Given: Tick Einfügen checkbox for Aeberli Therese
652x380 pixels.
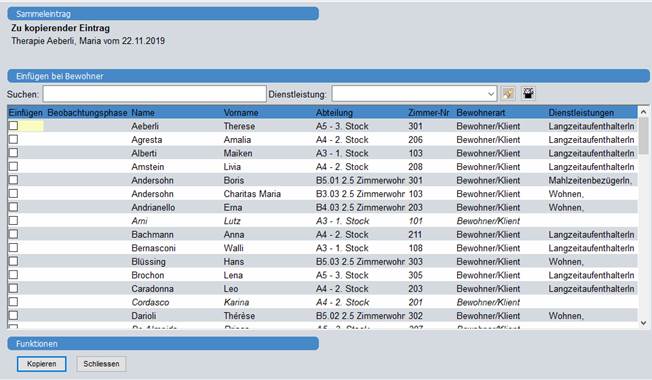Looking at the screenshot, I should pyautogui.click(x=14, y=126).
